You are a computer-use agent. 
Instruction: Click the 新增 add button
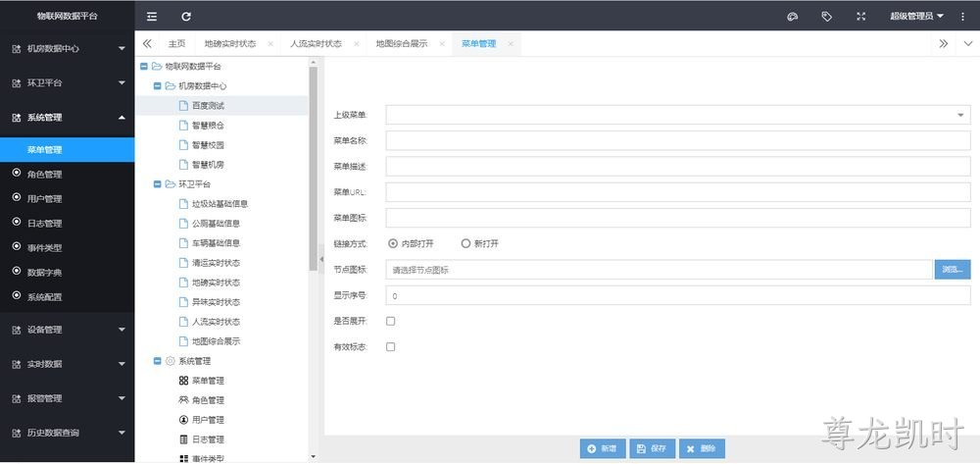point(603,448)
